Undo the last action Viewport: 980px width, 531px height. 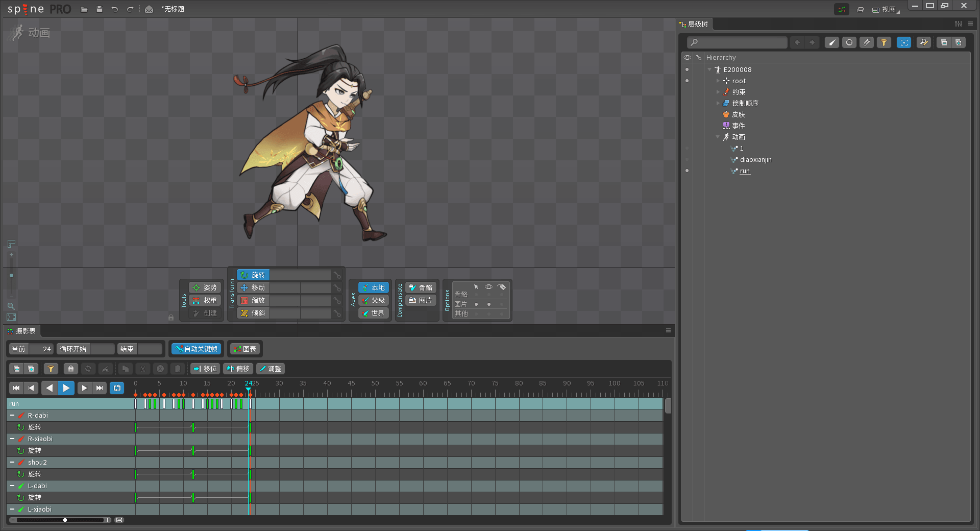(115, 9)
